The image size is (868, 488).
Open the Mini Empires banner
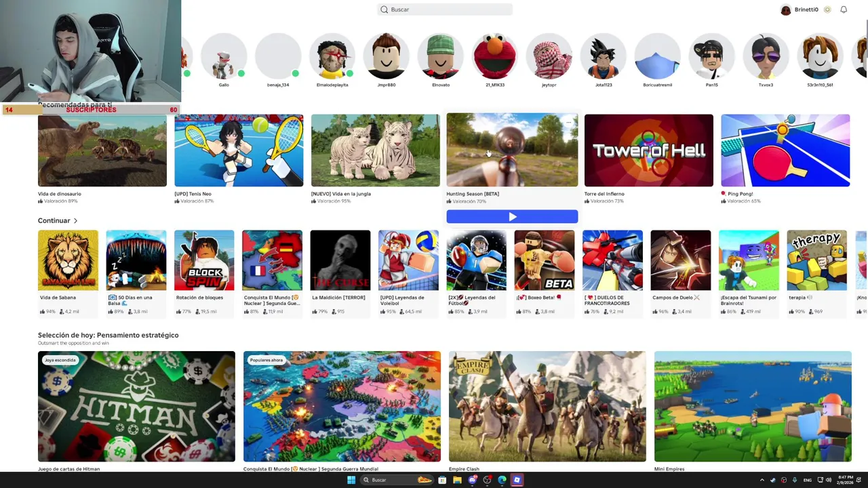click(x=753, y=407)
